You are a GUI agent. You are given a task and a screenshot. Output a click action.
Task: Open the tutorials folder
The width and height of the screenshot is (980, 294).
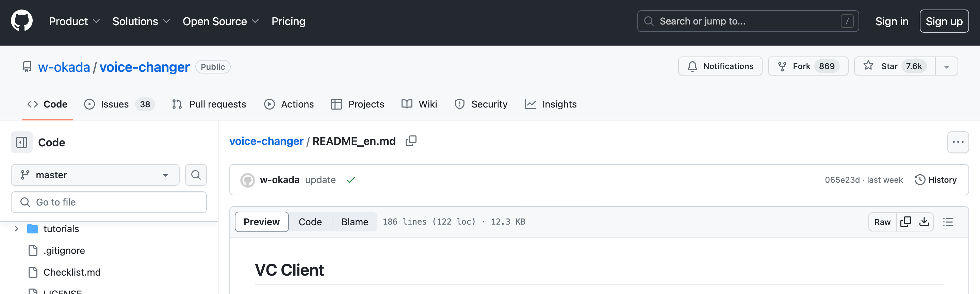pos(61,229)
